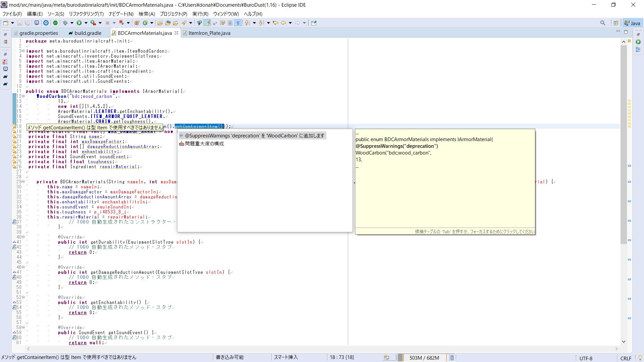Click the New file wizard icon
The height and width of the screenshot is (362, 644).
[6, 23]
